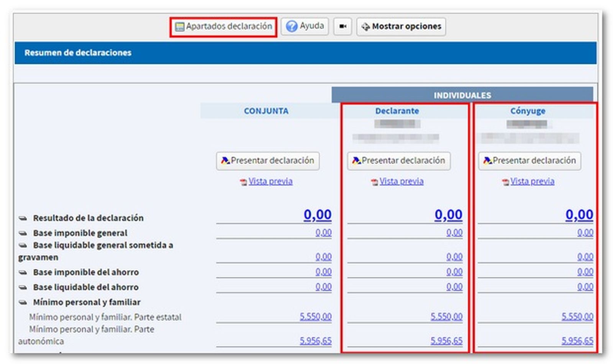Click PDF icon next to CONJUNTA Vista previa
Viewport: 613px width, 364px height.
click(x=243, y=182)
